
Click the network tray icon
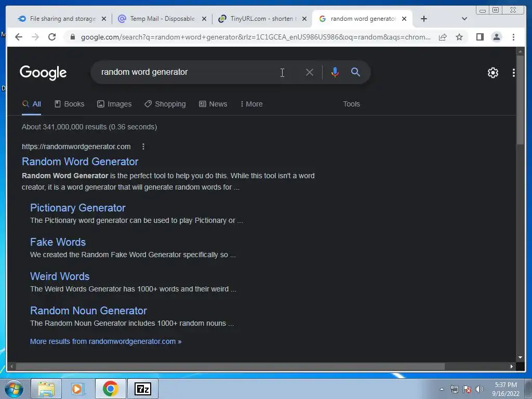454,389
